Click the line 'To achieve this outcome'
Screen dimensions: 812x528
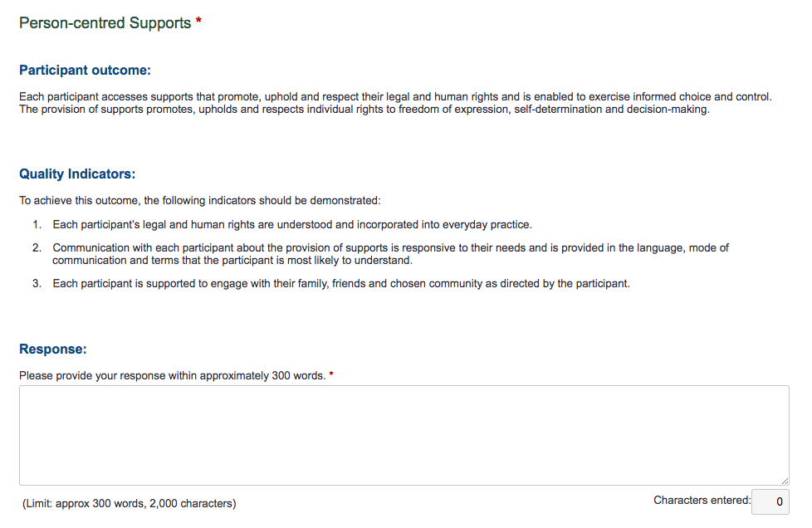coord(200,200)
